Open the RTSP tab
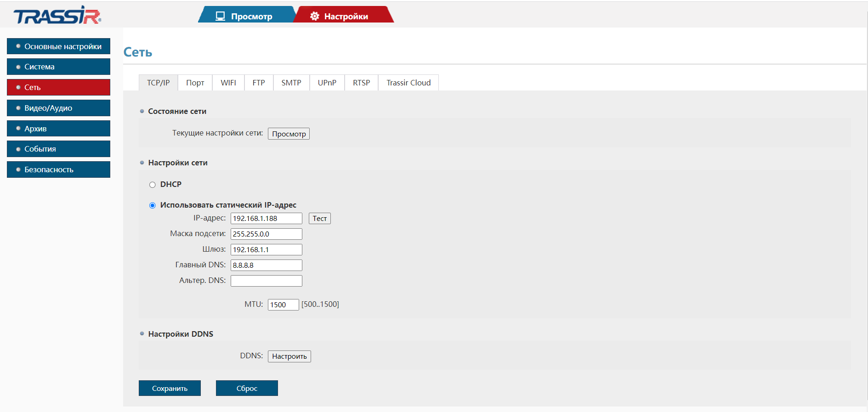 362,83
